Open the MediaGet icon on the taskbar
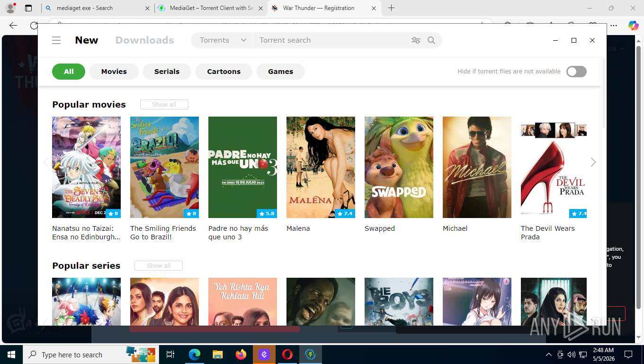 pos(311,355)
